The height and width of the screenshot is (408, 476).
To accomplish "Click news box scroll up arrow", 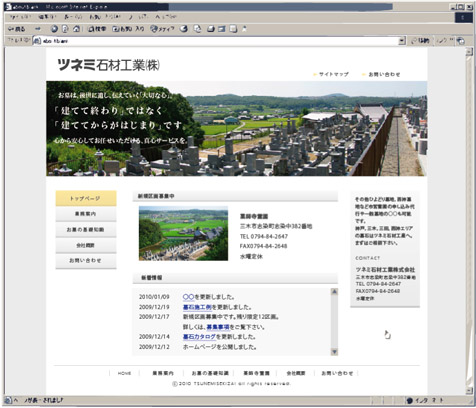I will [x=334, y=292].
